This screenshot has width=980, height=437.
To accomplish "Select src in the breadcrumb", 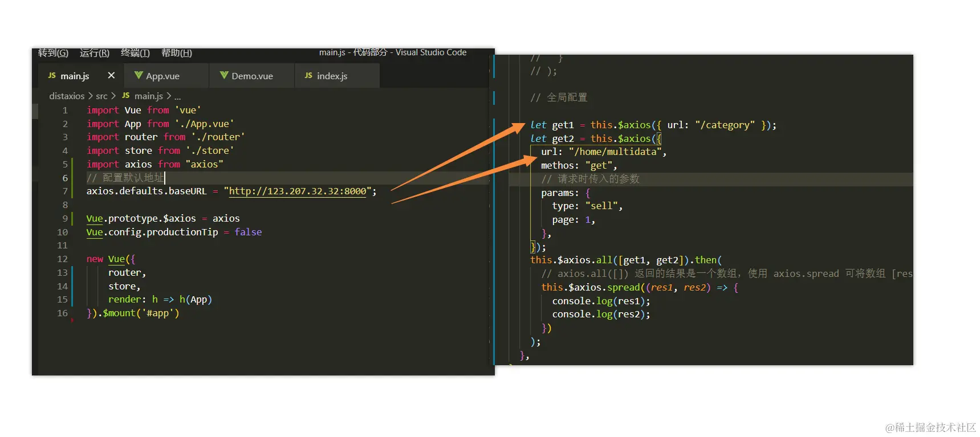I will coord(101,96).
